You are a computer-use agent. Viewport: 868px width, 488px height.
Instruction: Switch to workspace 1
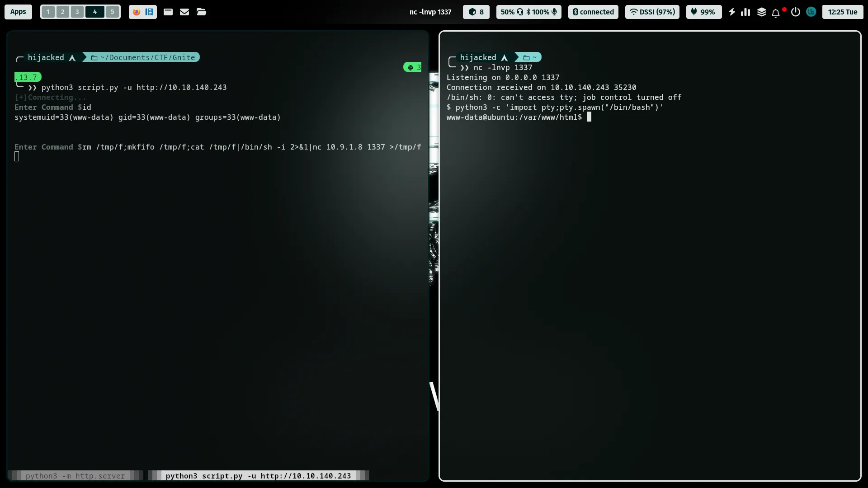point(48,12)
